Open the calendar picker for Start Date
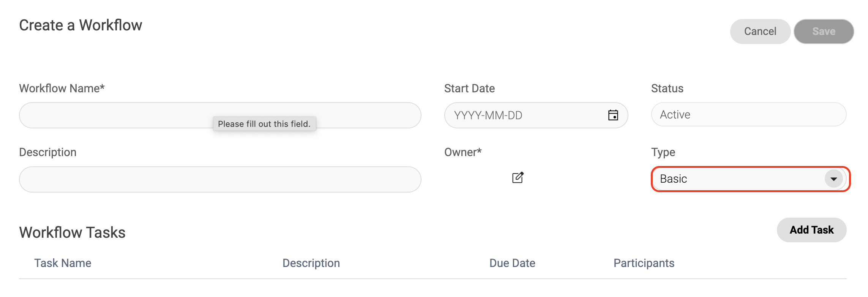Screen dimensions: 868x297 coord(613,115)
